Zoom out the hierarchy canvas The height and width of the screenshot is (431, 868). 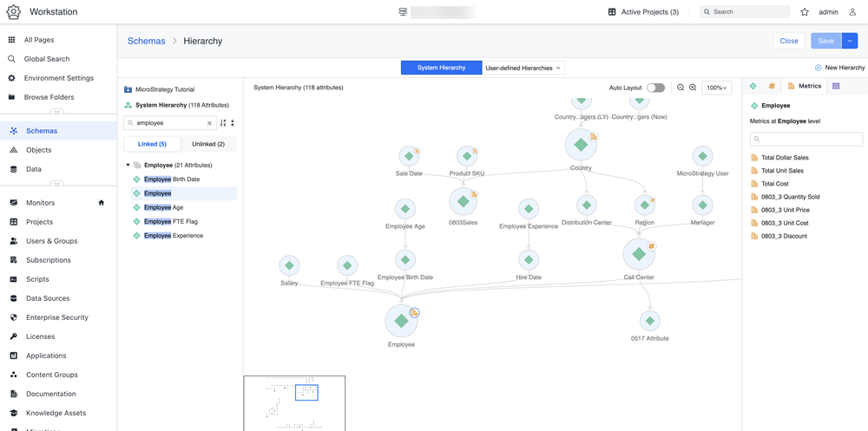tap(681, 88)
